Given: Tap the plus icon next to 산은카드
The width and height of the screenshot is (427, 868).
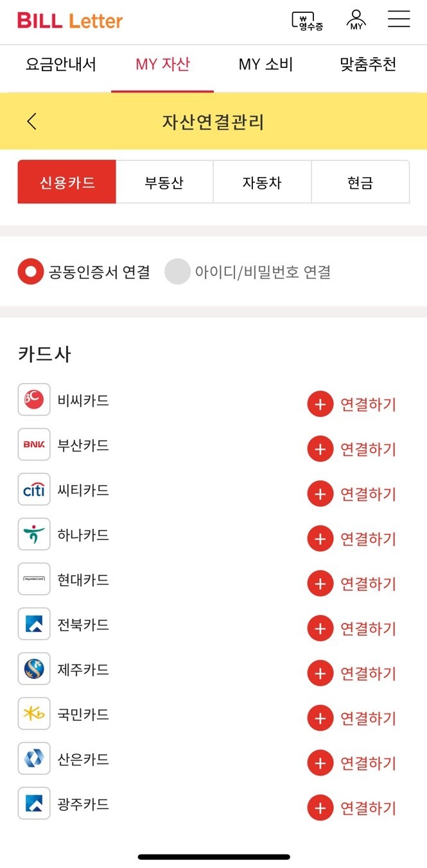Looking at the screenshot, I should pyautogui.click(x=320, y=763).
